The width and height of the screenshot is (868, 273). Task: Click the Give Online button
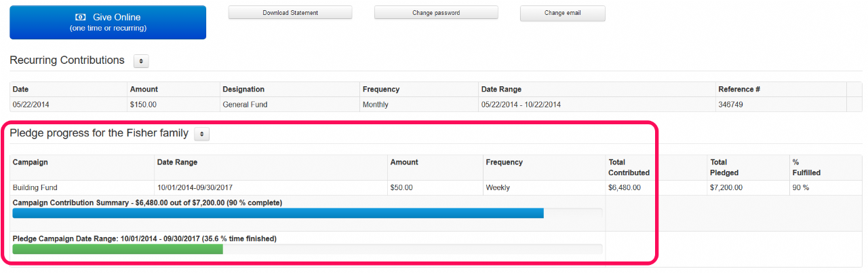(x=108, y=22)
